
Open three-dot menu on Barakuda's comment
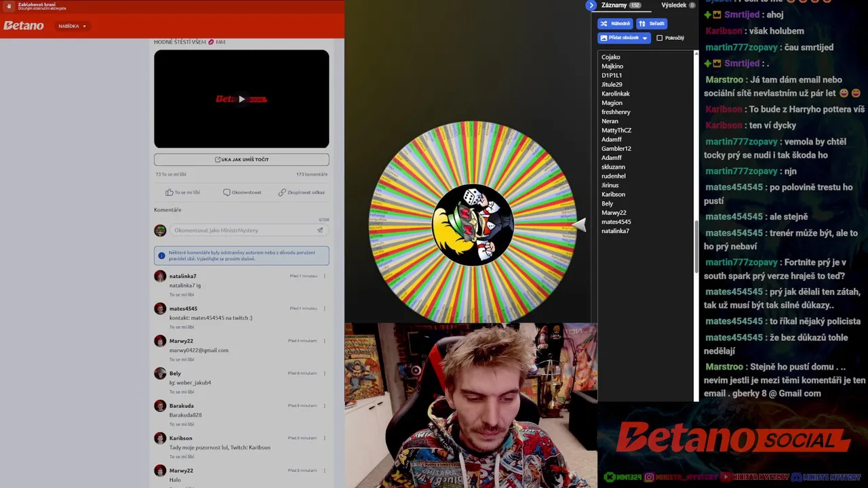point(325,406)
